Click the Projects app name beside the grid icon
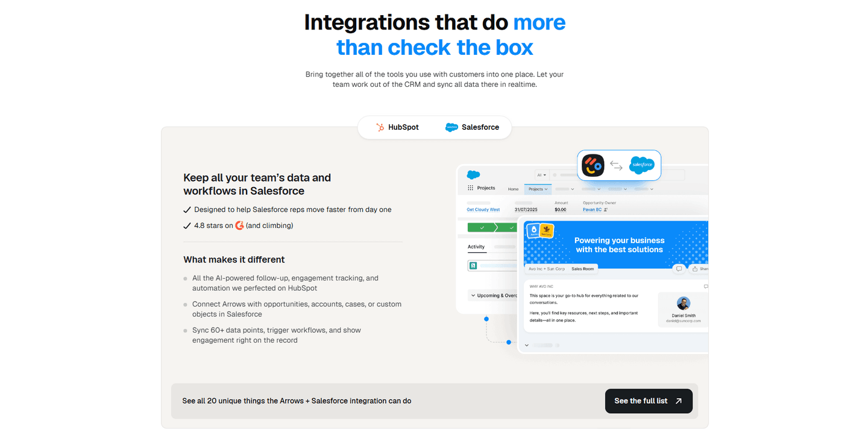The image size is (868, 429). pyautogui.click(x=486, y=188)
